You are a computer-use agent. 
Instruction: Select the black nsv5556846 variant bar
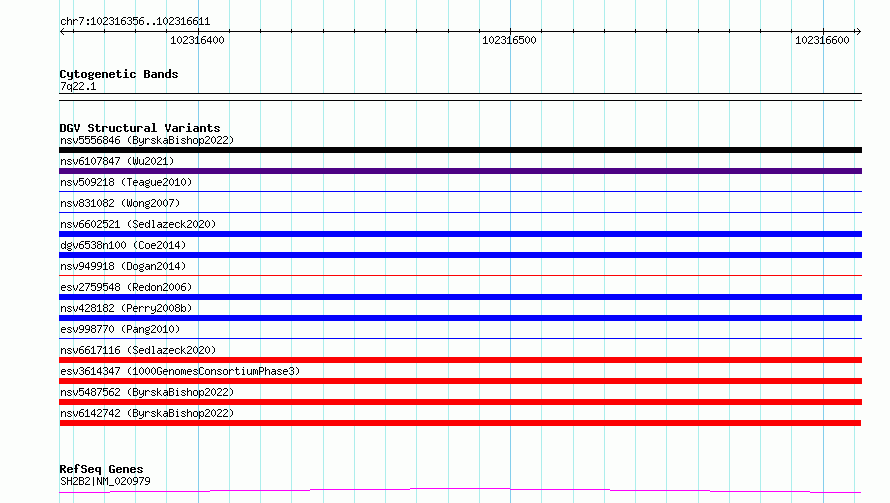(x=460, y=150)
